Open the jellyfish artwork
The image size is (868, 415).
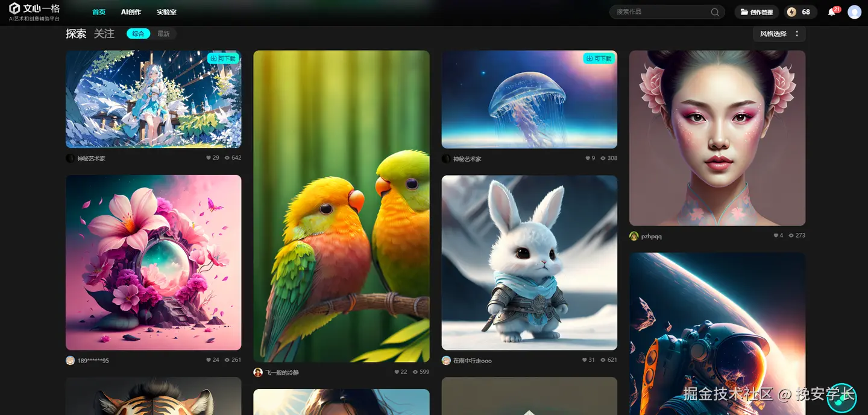529,100
